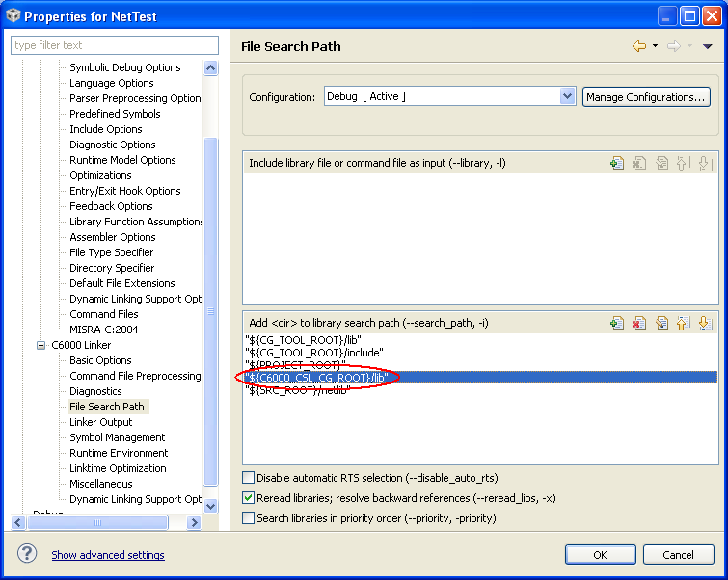728x580 pixels.
Task: Open the Configuration combo box
Action: click(450, 96)
